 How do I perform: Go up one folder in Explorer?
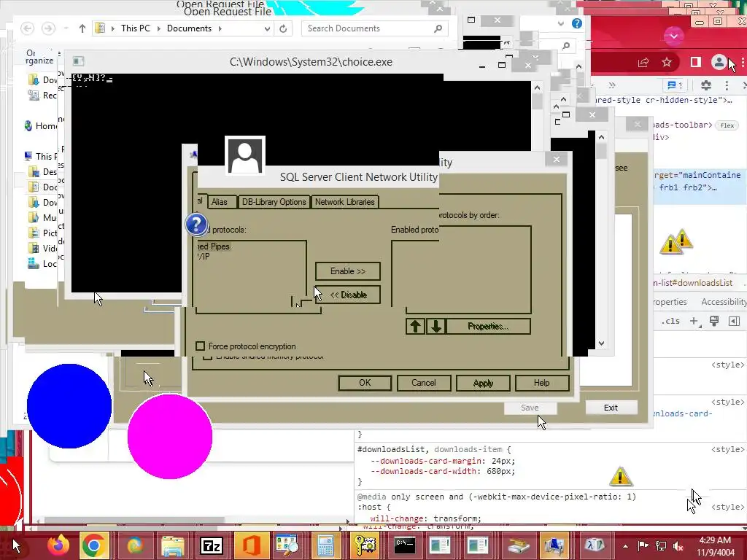[x=82, y=28]
